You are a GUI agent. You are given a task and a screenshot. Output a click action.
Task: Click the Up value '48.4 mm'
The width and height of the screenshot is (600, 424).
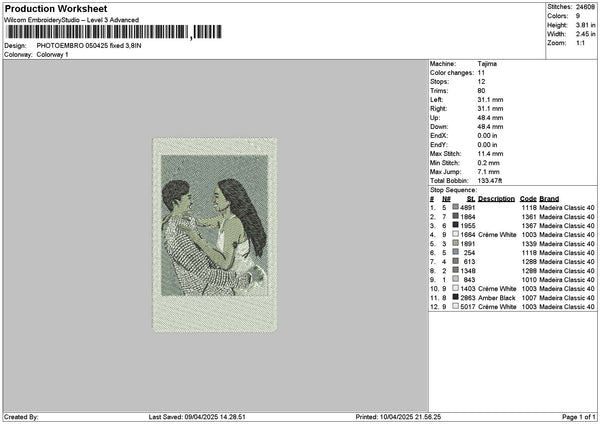490,118
